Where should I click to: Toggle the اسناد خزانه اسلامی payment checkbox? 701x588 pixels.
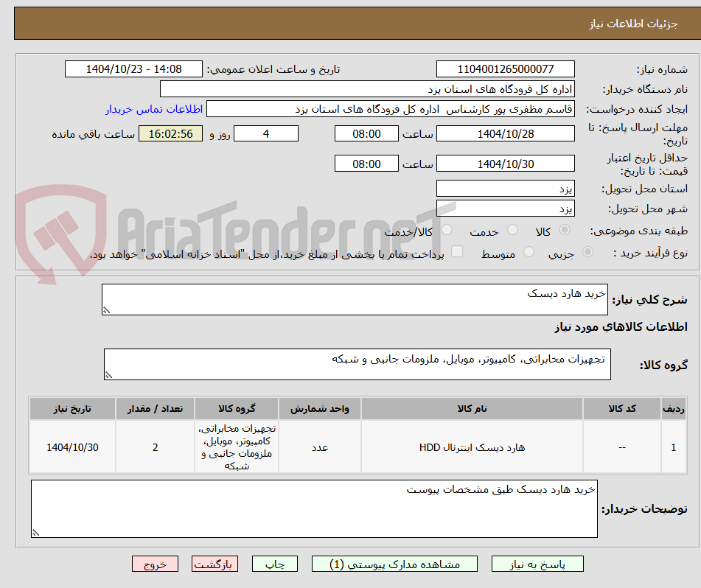tap(457, 252)
